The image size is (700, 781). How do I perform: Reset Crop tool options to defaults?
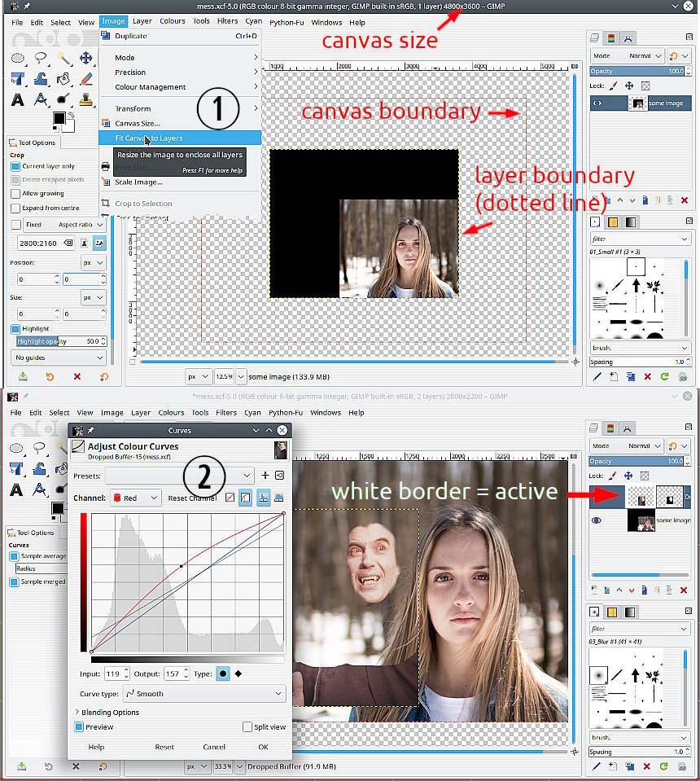click(x=103, y=376)
